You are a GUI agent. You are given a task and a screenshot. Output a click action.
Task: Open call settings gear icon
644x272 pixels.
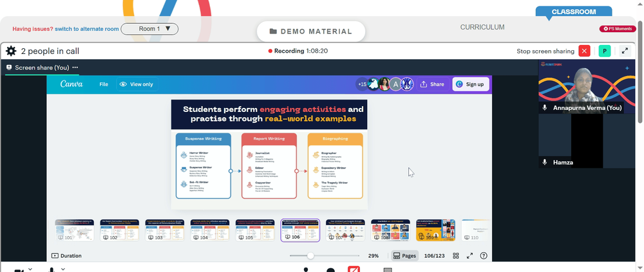pyautogui.click(x=11, y=51)
